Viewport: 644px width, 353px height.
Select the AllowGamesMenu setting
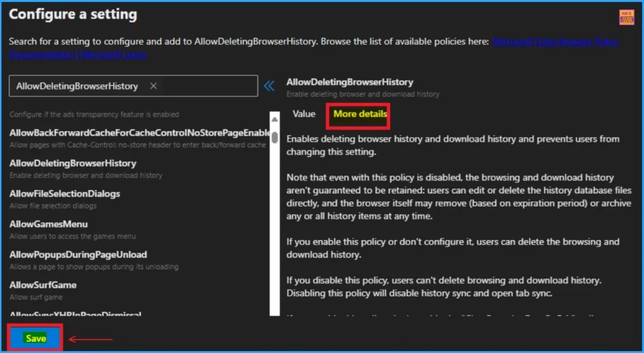pos(48,225)
